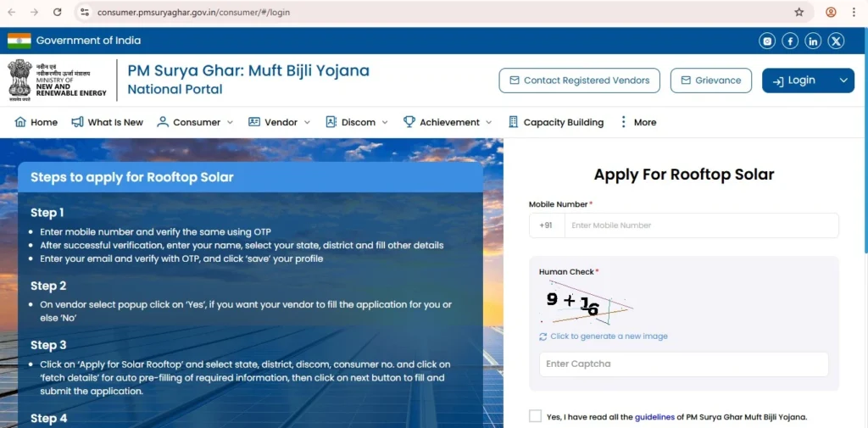The width and height of the screenshot is (868, 428).
Task: Open the Achievement menu item
Action: pyautogui.click(x=448, y=122)
